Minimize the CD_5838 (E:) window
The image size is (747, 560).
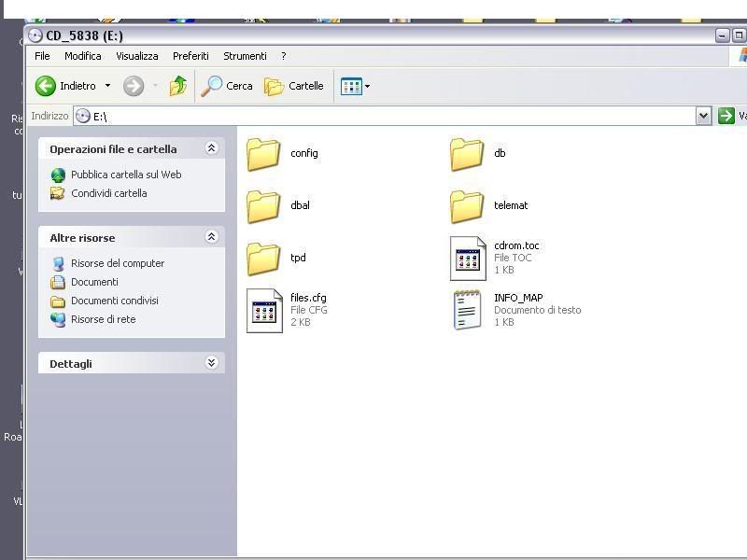click(x=722, y=35)
